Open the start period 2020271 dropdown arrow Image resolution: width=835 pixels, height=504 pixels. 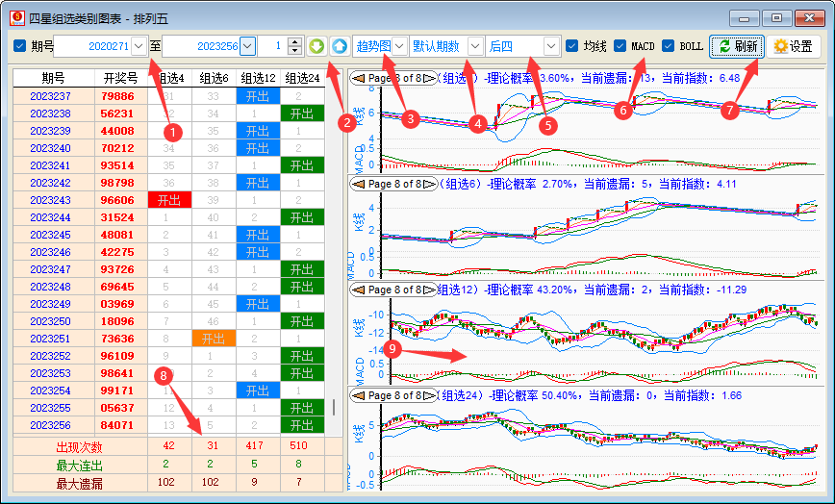click(139, 46)
